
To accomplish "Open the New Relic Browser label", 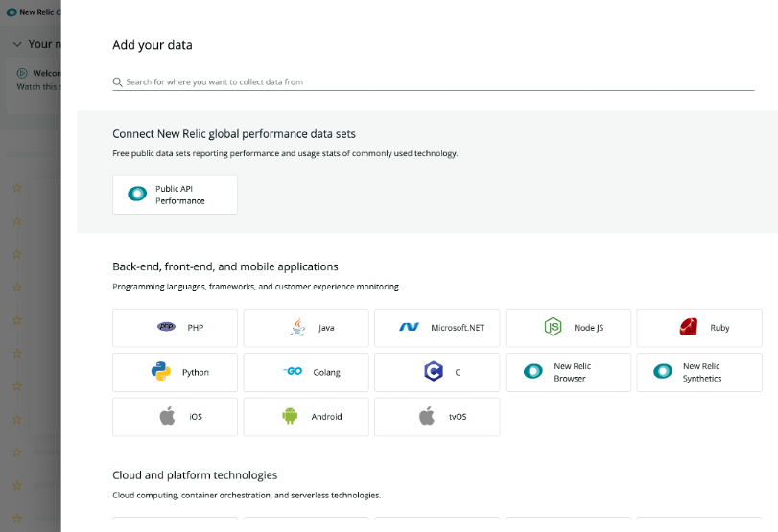I will point(573,372).
